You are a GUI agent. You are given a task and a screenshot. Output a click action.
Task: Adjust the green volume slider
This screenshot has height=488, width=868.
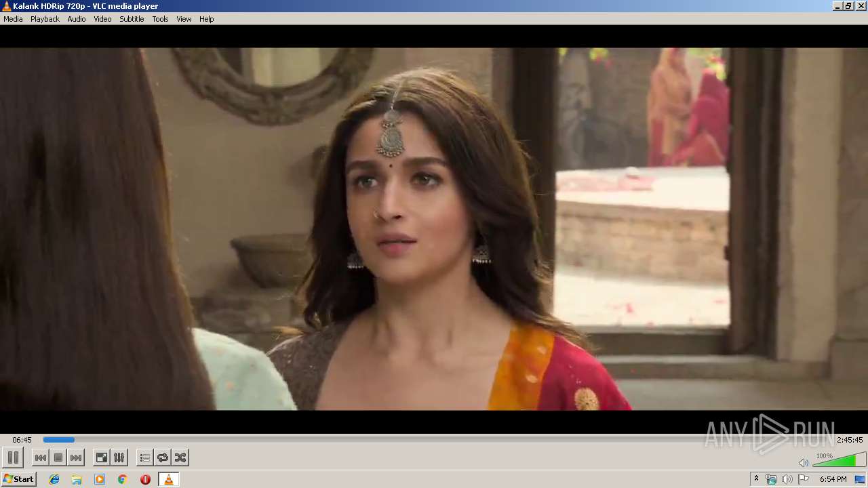click(839, 460)
